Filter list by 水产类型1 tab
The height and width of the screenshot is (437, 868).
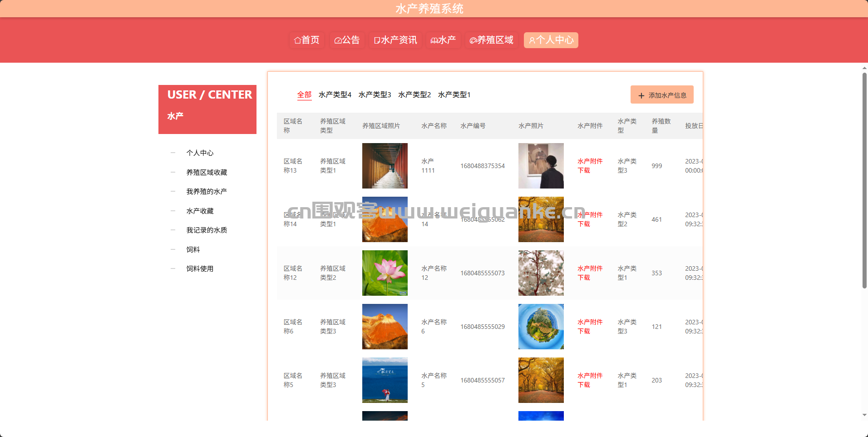[454, 94]
